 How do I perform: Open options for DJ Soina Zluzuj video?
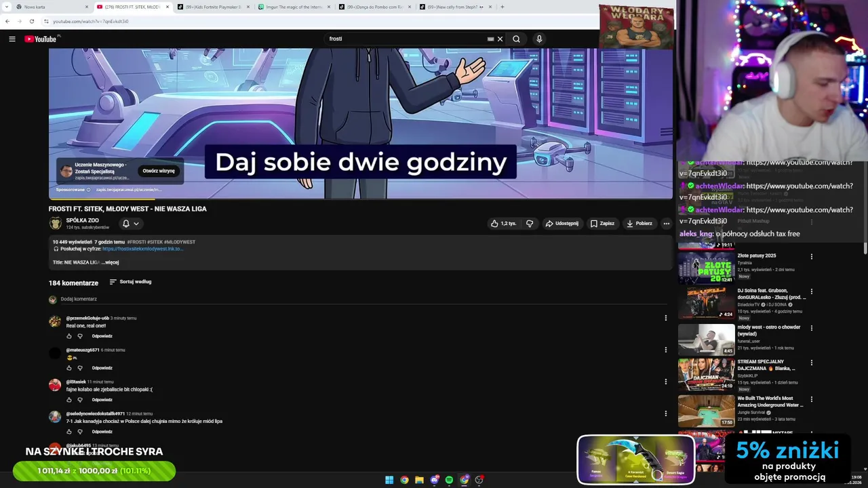[812, 291]
